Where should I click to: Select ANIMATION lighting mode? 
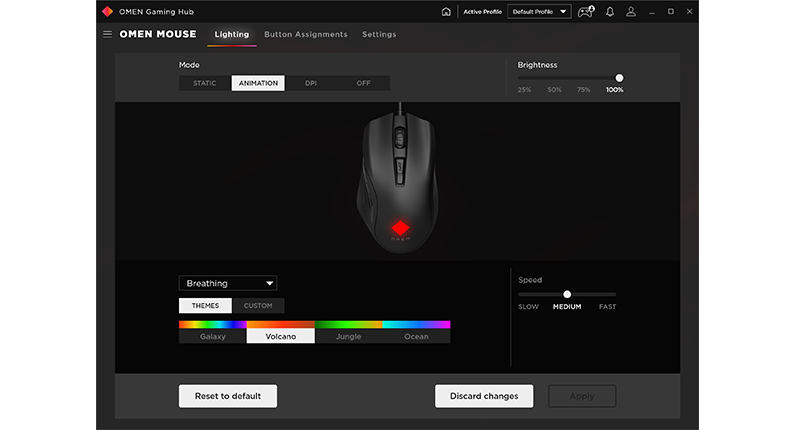point(258,83)
